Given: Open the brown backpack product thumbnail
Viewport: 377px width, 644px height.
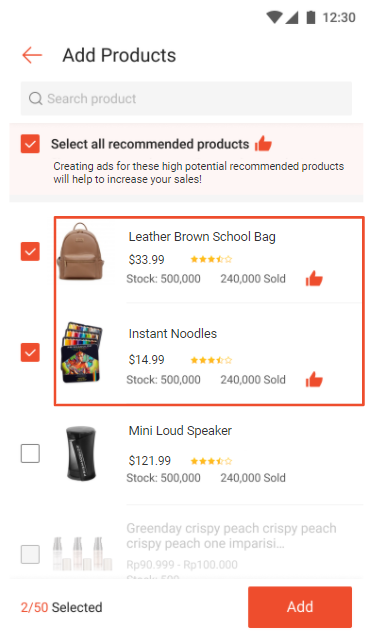Looking at the screenshot, I should (81, 251).
